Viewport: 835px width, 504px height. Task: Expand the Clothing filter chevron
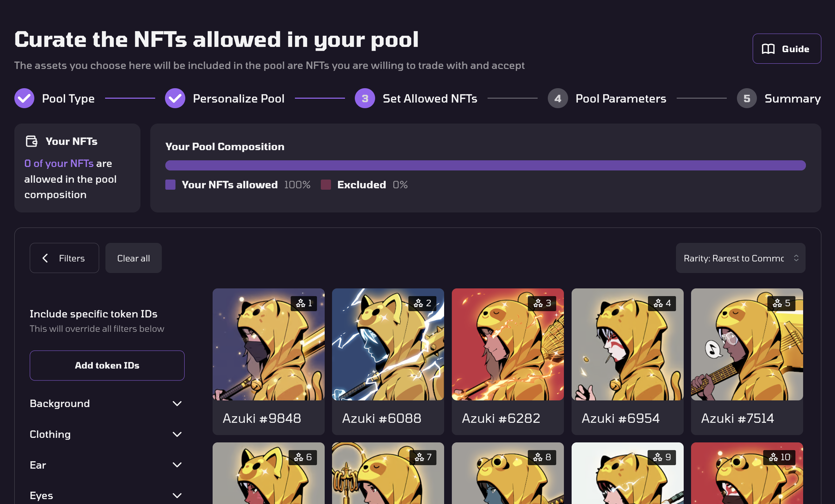tap(177, 434)
